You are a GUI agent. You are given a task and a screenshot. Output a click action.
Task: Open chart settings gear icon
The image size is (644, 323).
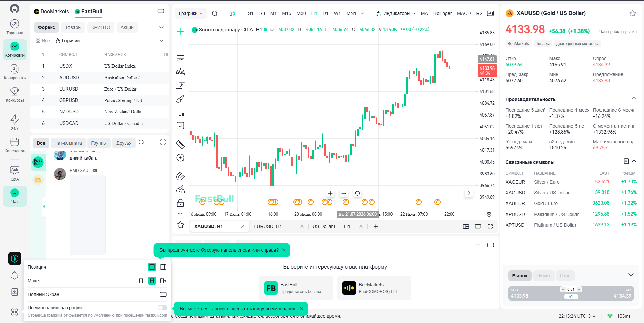489,214
